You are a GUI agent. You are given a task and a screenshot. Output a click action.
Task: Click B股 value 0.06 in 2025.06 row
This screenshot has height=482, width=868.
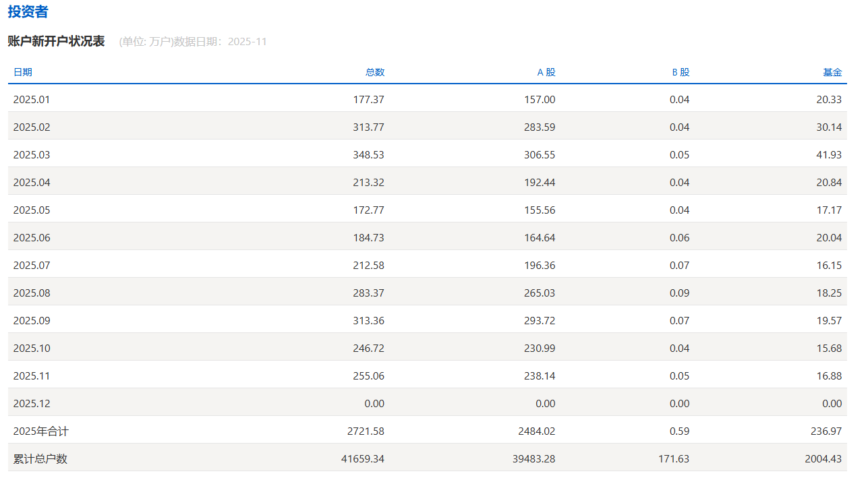tap(680, 238)
